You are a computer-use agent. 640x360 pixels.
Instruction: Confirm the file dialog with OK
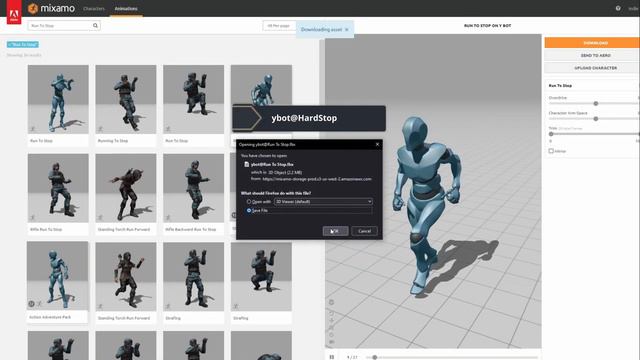click(x=336, y=231)
